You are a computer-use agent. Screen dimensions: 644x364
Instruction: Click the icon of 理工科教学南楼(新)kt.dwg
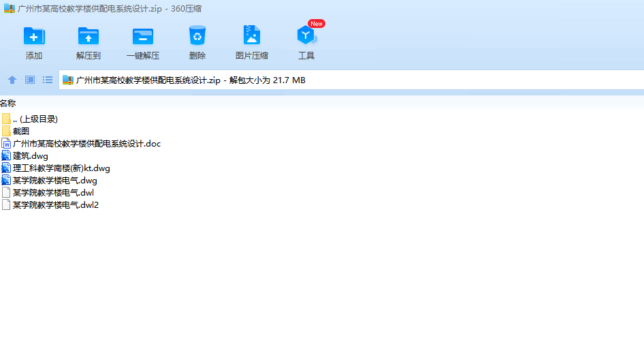(6, 168)
